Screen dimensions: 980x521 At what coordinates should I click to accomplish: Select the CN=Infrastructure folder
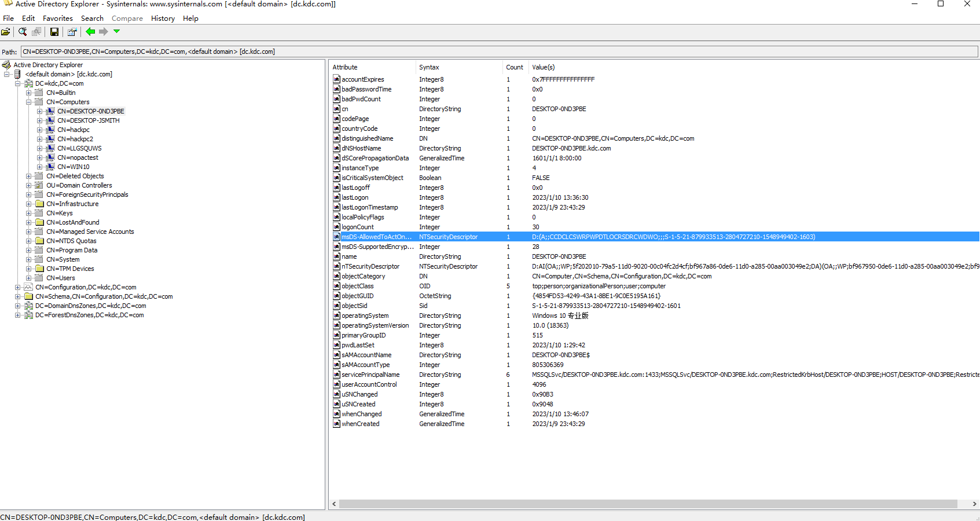(x=72, y=204)
